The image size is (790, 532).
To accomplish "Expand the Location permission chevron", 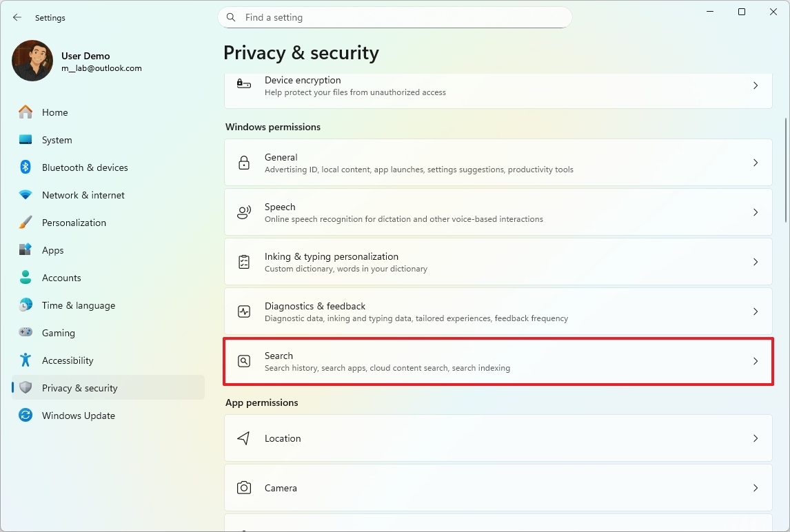I will pos(756,438).
